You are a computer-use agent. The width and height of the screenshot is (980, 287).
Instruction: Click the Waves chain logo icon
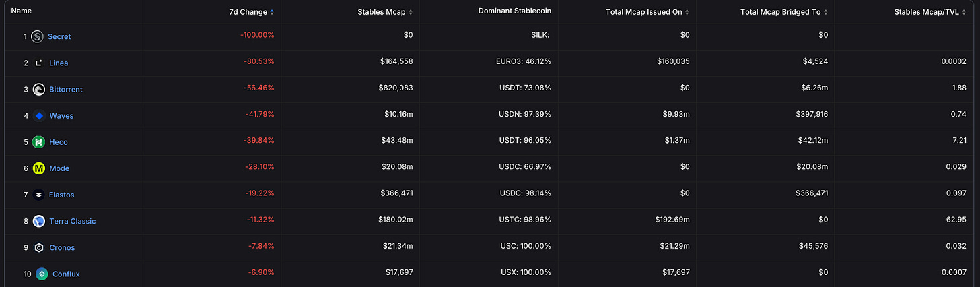point(39,116)
